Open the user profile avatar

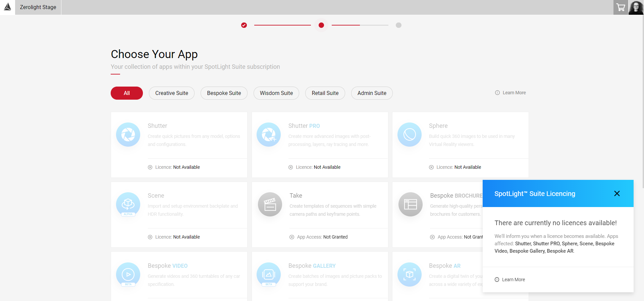(636, 7)
